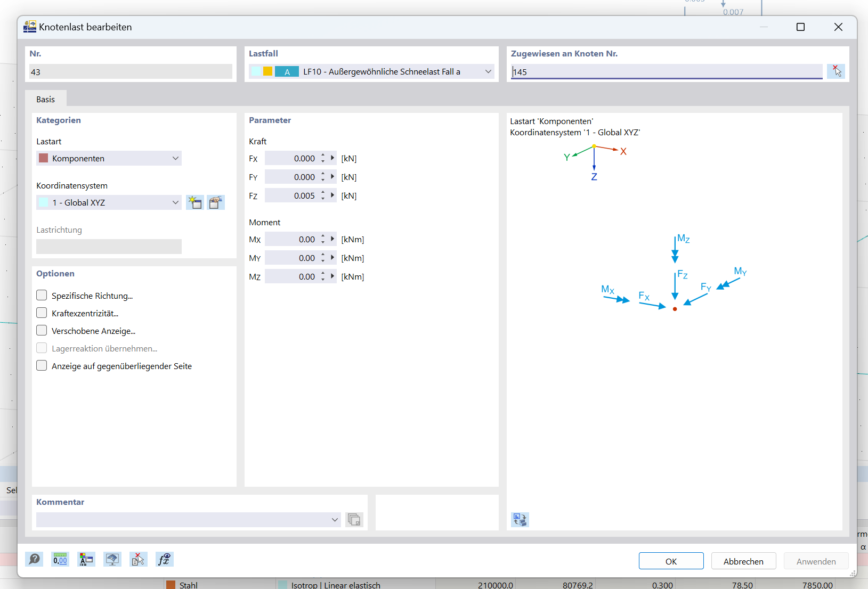Click the MX moment input field
This screenshot has width=868, height=589.
coord(291,239)
